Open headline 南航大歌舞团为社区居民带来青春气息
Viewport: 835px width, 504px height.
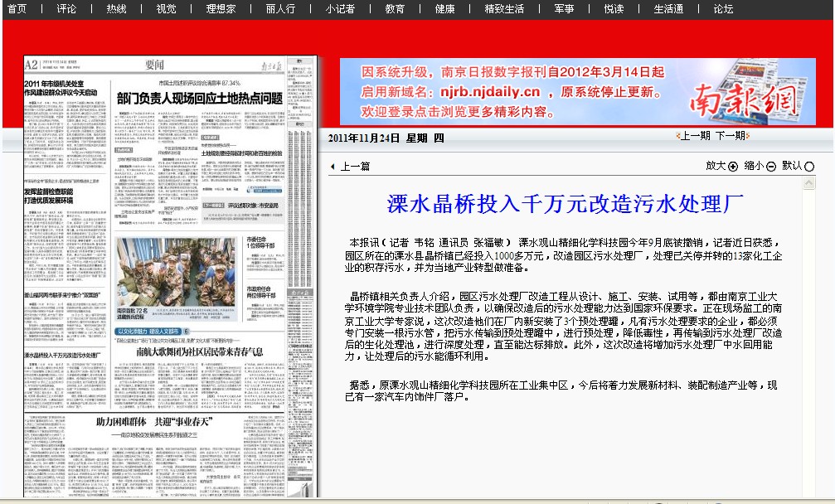click(x=199, y=352)
